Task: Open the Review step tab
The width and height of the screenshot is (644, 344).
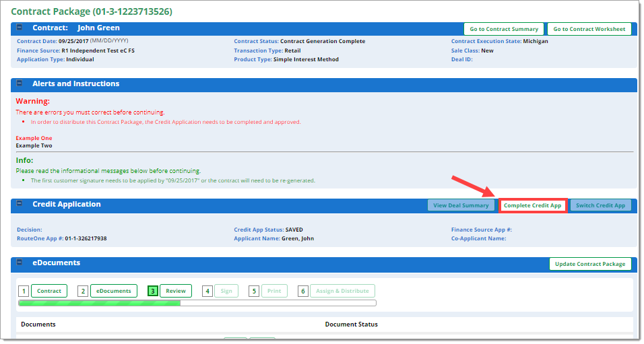Action: pyautogui.click(x=175, y=291)
